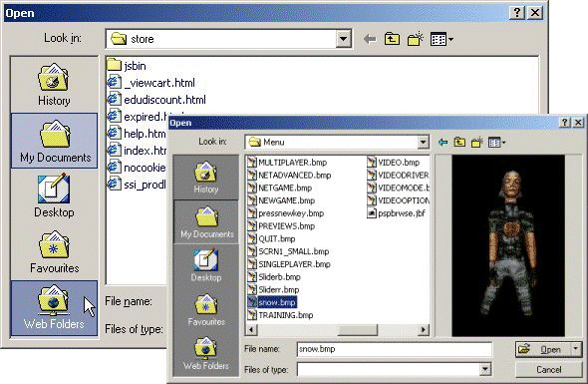The image size is (588, 384).
Task: Select Sliderb.bmp
Action: (274, 277)
